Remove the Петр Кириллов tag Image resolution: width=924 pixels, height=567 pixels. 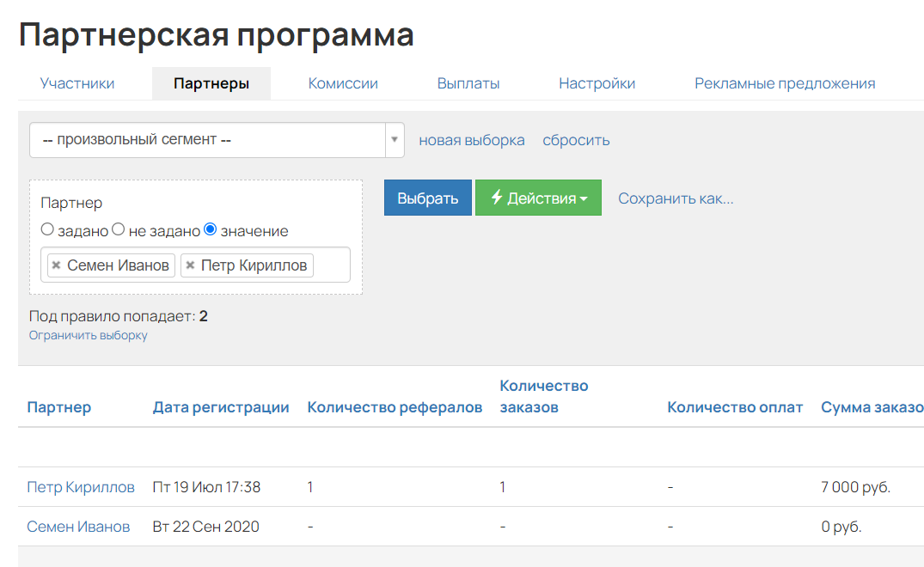190,265
